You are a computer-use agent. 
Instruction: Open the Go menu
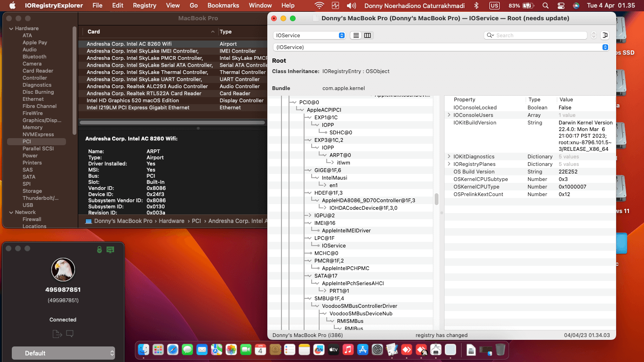(x=194, y=6)
